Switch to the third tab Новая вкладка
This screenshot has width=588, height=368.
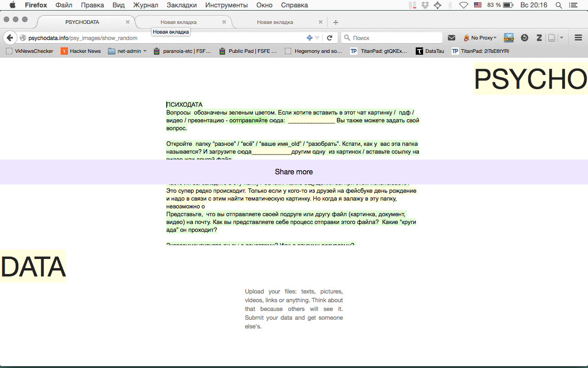[x=275, y=22]
